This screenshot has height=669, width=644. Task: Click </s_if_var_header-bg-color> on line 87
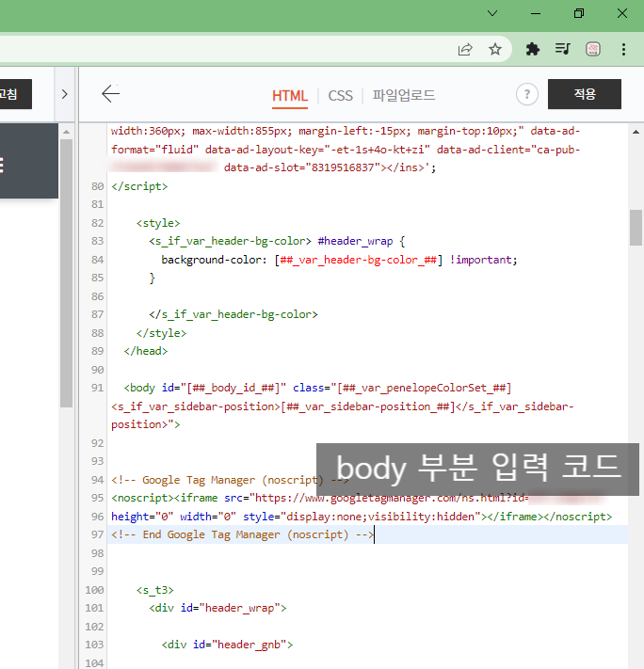point(233,314)
